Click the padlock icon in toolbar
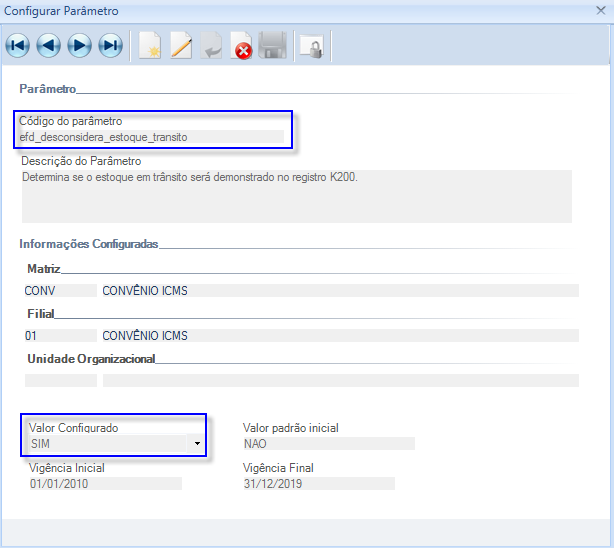The width and height of the screenshot is (614, 548). [312, 47]
